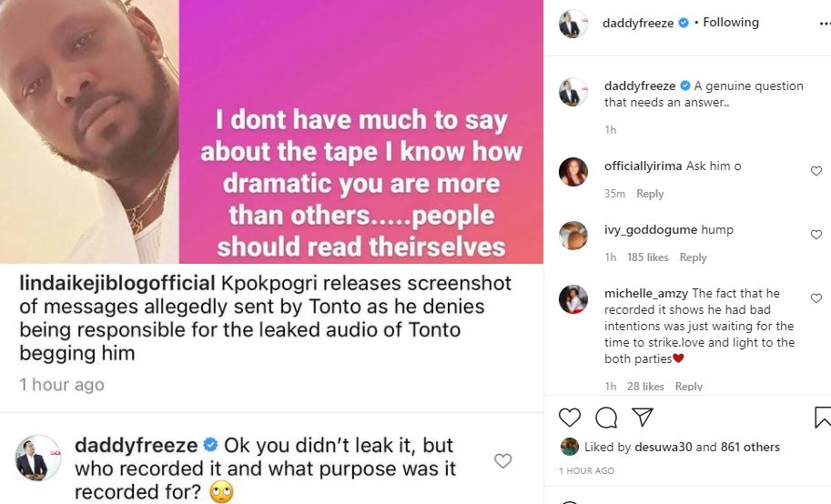
Task: Open ivy_goddogume's profile avatar
Action: point(573,235)
